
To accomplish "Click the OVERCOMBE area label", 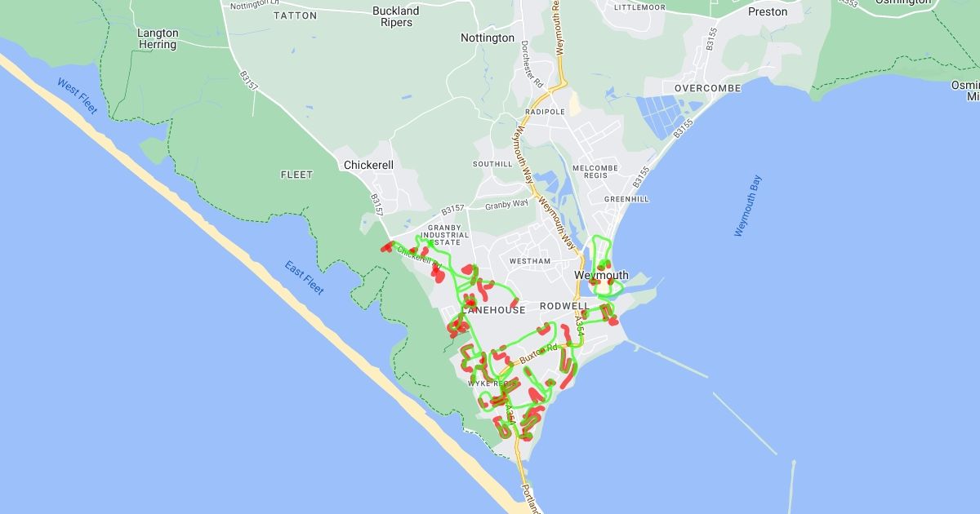I will point(707,88).
